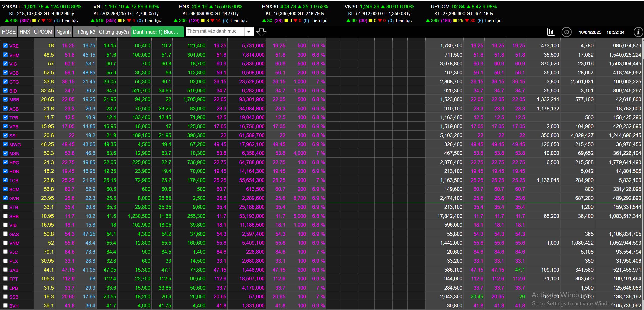Uncheck the HPG stock checkbox
644x310 pixels.
coord(5,162)
